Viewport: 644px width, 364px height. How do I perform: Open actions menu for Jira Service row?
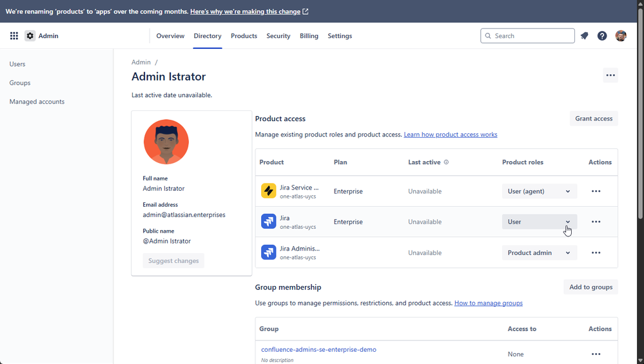[596, 191]
